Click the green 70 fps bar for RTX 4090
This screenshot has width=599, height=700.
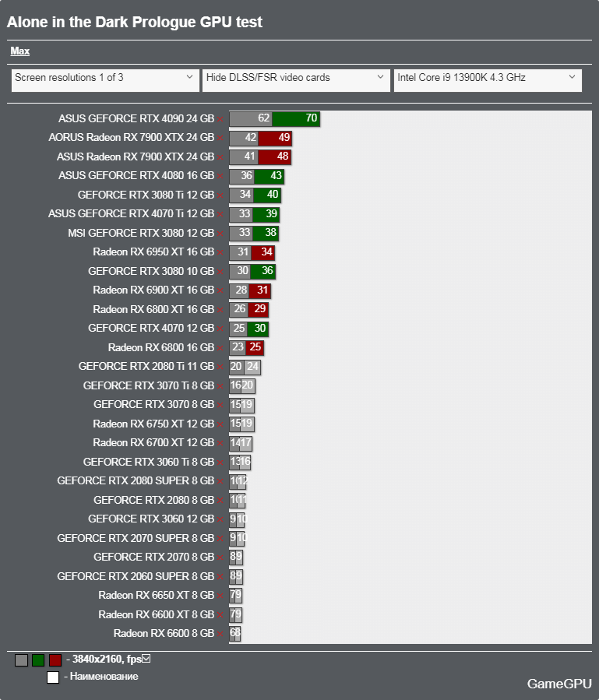296,119
